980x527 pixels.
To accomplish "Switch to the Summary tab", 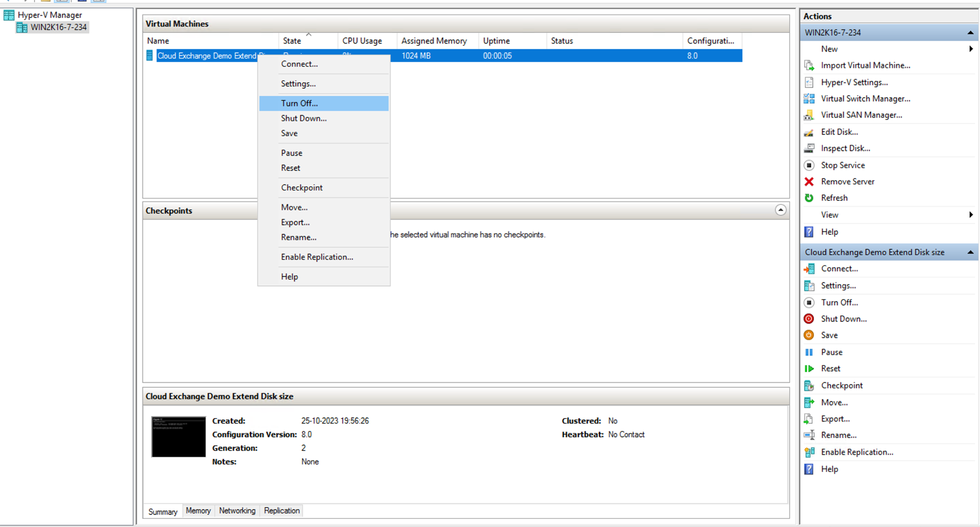I will (x=163, y=512).
